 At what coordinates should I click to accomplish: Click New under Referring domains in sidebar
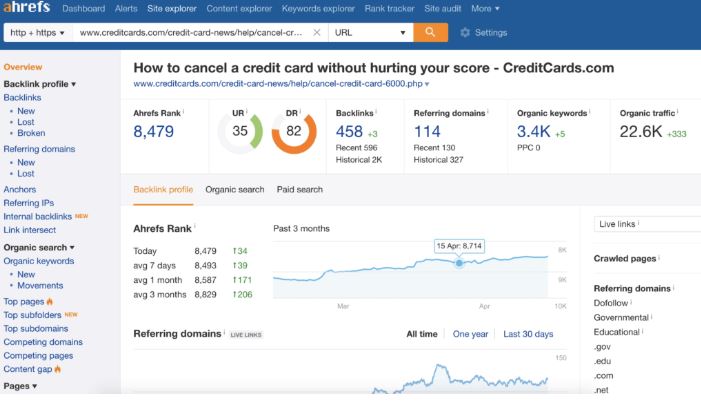point(26,163)
